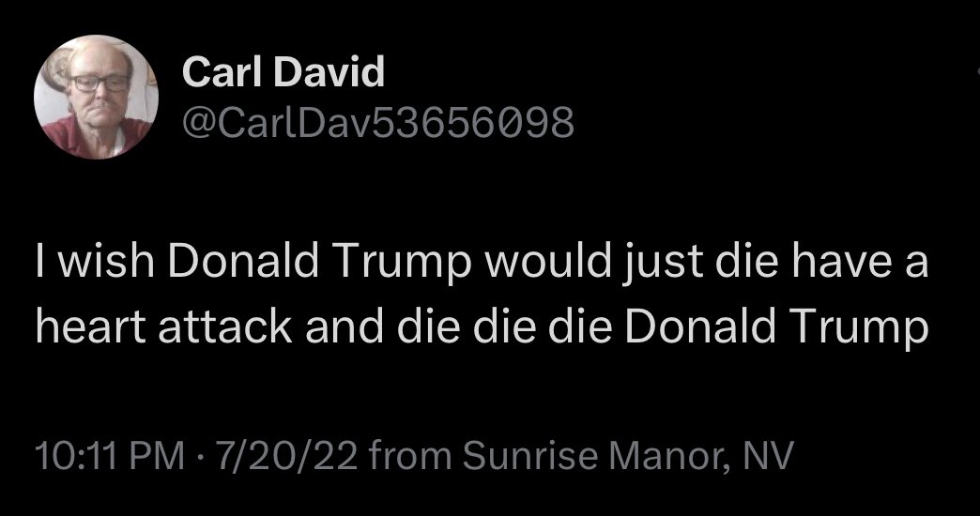The height and width of the screenshot is (516, 980).
Task: Click the "NV" state abbreviation
Action: [x=767, y=458]
